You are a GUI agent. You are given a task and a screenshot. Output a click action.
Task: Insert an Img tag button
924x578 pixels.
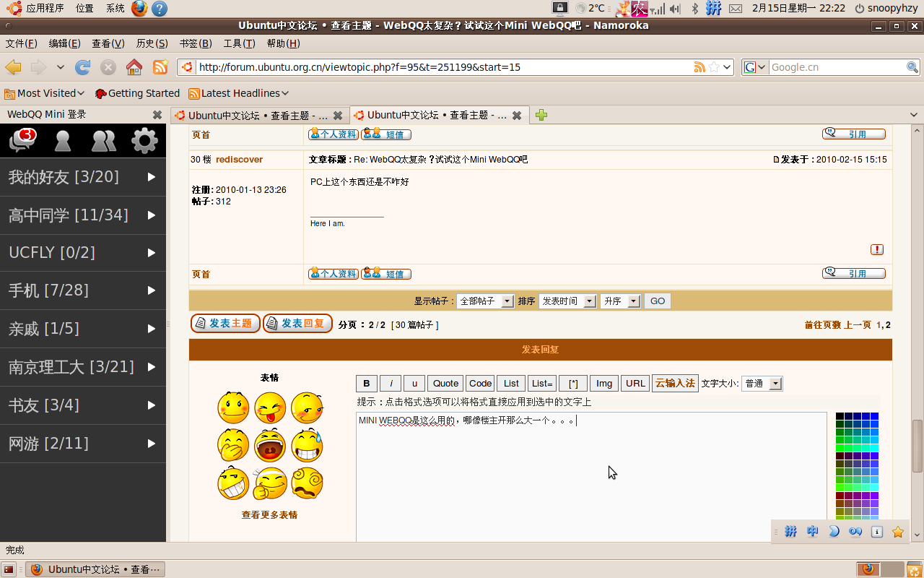604,383
